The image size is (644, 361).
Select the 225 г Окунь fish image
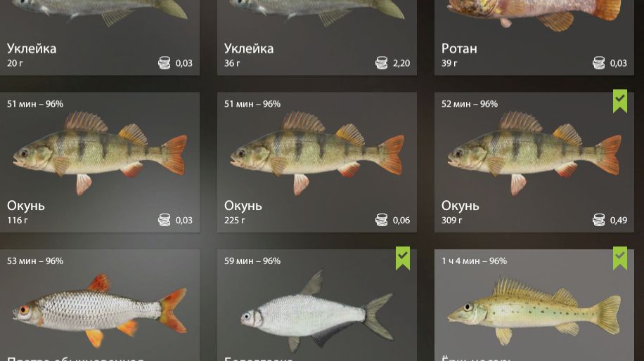(318, 152)
